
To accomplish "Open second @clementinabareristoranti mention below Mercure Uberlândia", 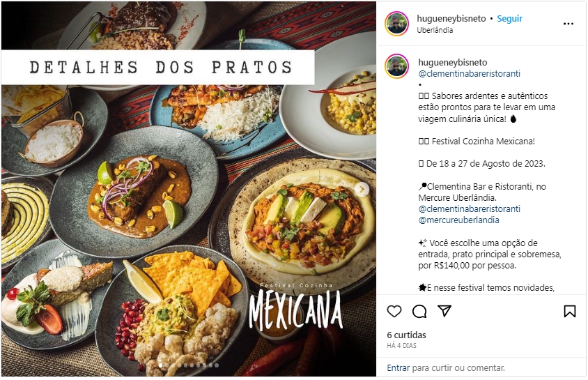I will point(469,208).
